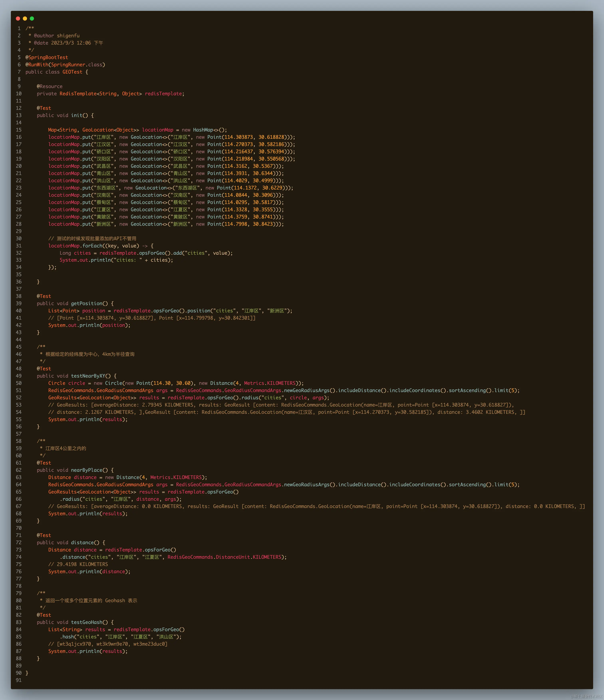Click the redisTemplate field declaration name

pyautogui.click(x=163, y=94)
